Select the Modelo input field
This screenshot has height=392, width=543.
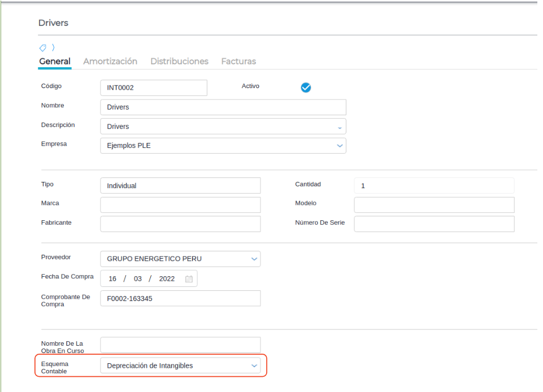click(x=434, y=205)
